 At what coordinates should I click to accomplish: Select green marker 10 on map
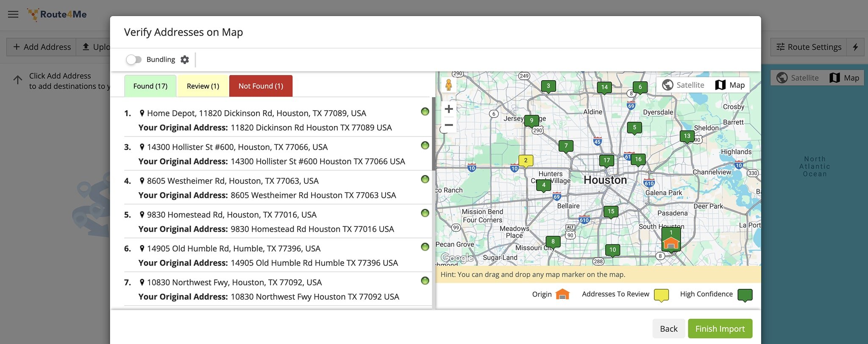(612, 251)
